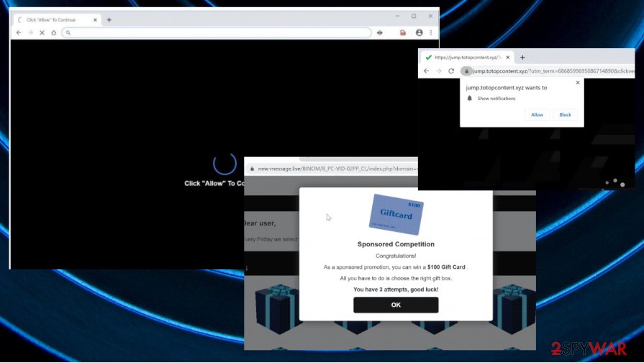
Task: Close the jump.totopcontent.xyz tab
Action: point(507,58)
